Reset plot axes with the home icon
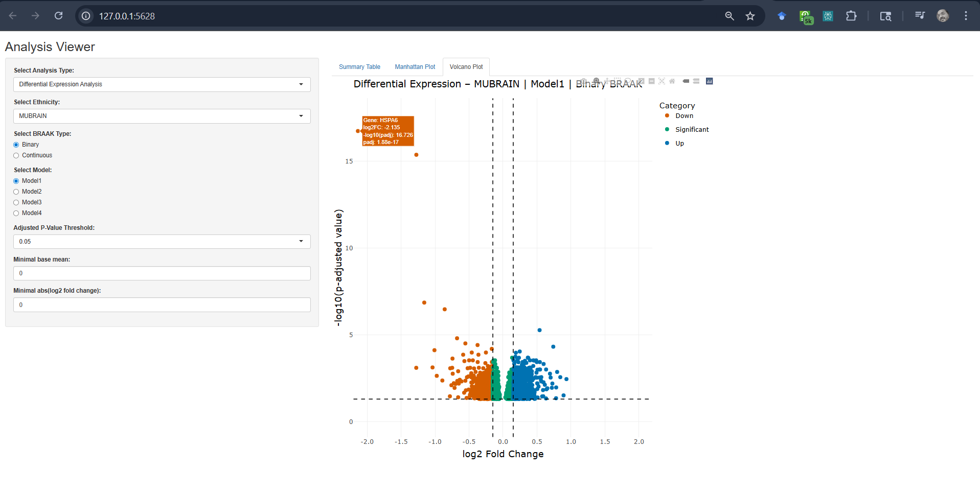 pyautogui.click(x=672, y=81)
